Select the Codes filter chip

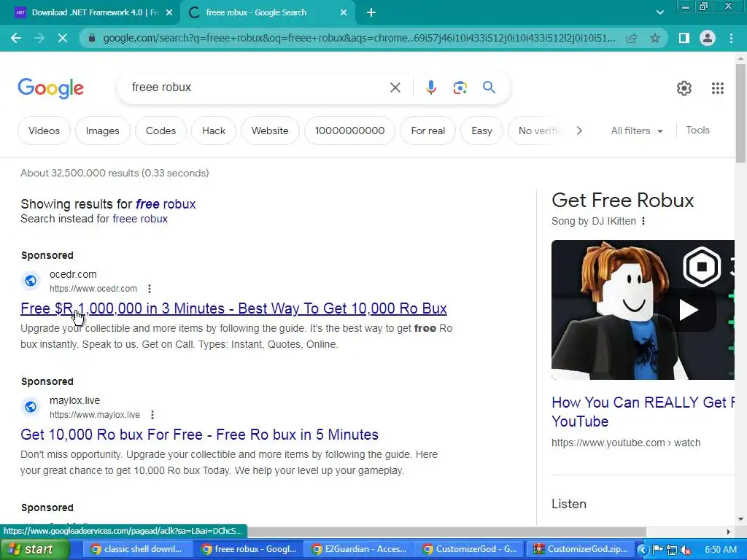pyautogui.click(x=160, y=131)
